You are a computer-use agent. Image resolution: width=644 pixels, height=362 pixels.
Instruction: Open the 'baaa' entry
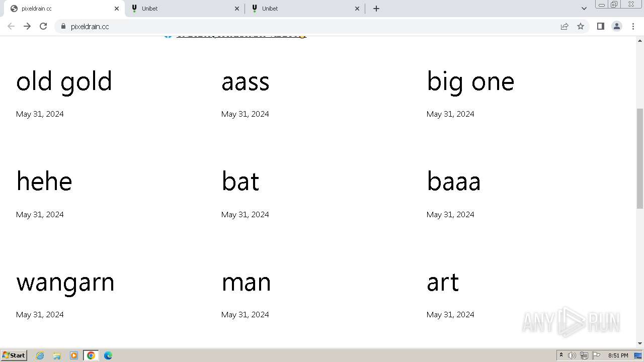(454, 181)
